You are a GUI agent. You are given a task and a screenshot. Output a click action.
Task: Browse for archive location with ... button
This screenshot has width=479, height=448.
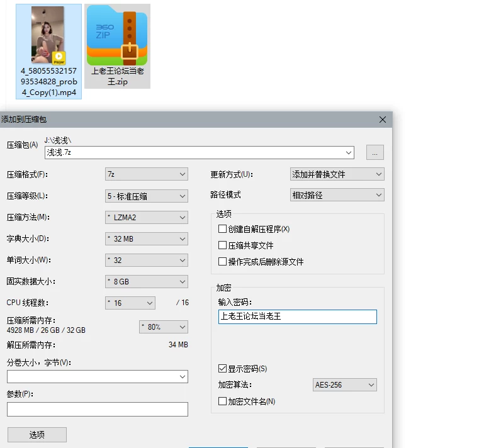click(375, 152)
